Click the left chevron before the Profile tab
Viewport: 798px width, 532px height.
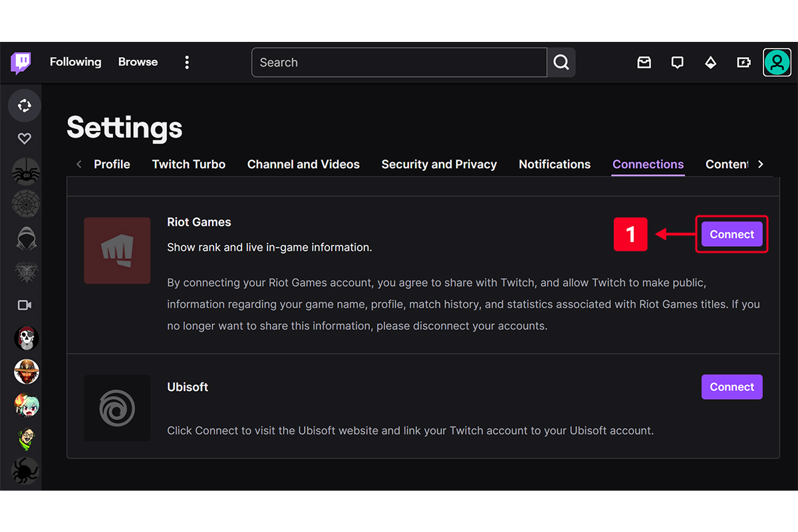point(78,164)
